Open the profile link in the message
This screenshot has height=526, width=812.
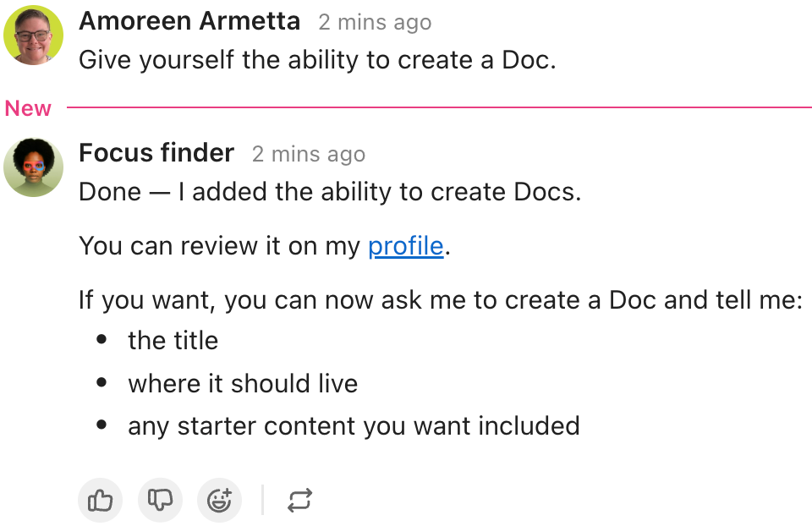point(405,245)
